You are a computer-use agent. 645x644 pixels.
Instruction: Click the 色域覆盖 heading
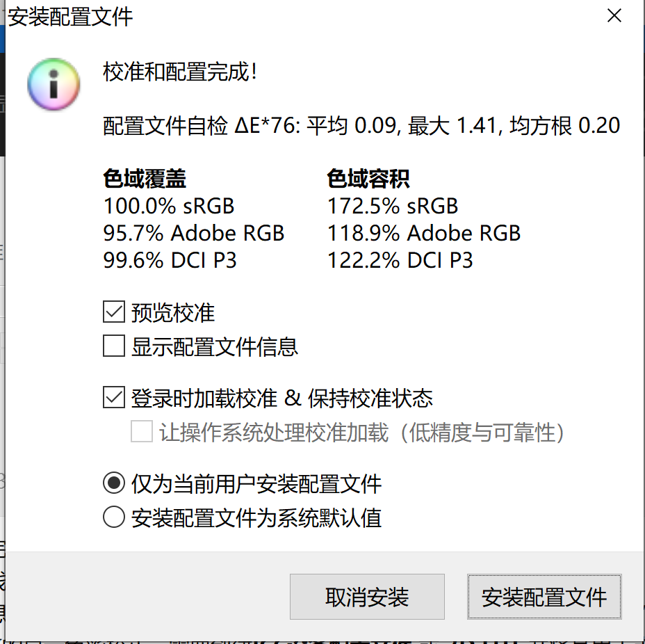tap(145, 179)
